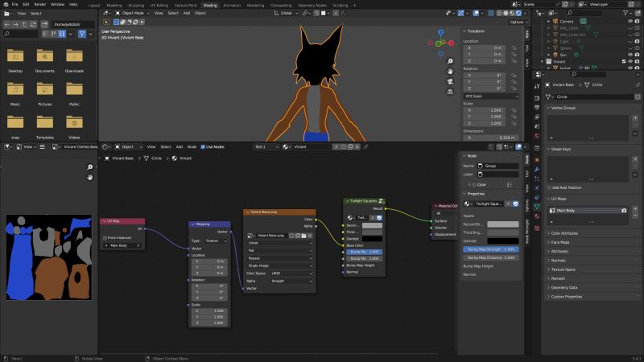Open the Window menu
The height and width of the screenshot is (362, 644).
[x=57, y=4]
